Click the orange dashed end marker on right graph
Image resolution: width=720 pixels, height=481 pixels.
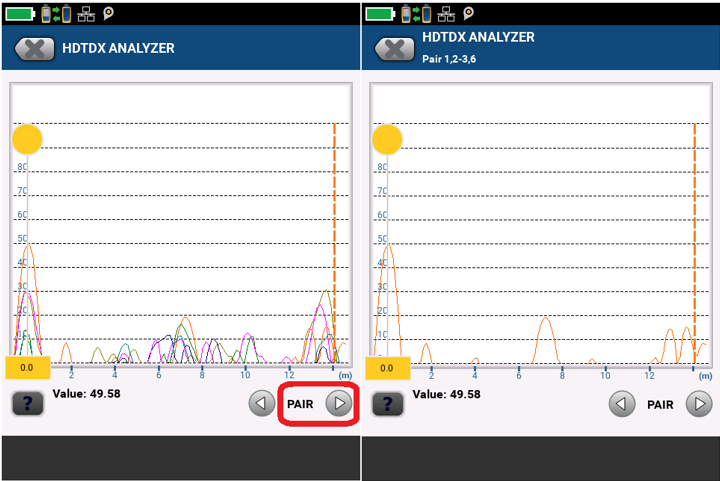[x=694, y=240]
